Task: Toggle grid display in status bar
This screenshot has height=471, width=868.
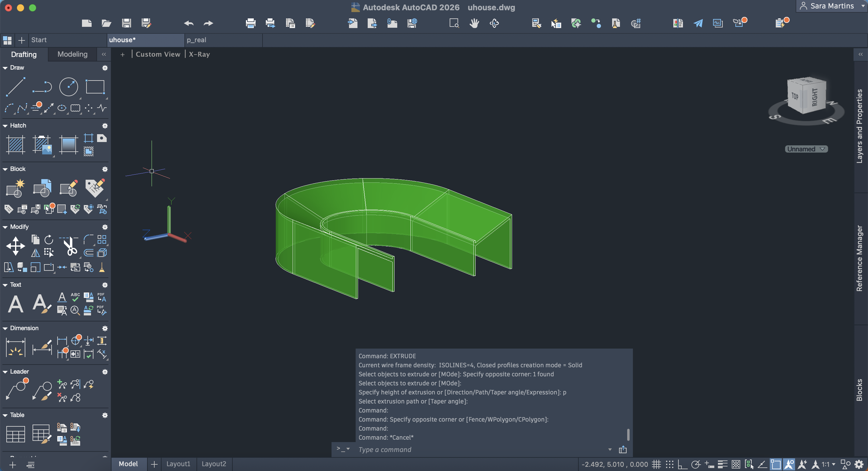Action: tap(656, 464)
